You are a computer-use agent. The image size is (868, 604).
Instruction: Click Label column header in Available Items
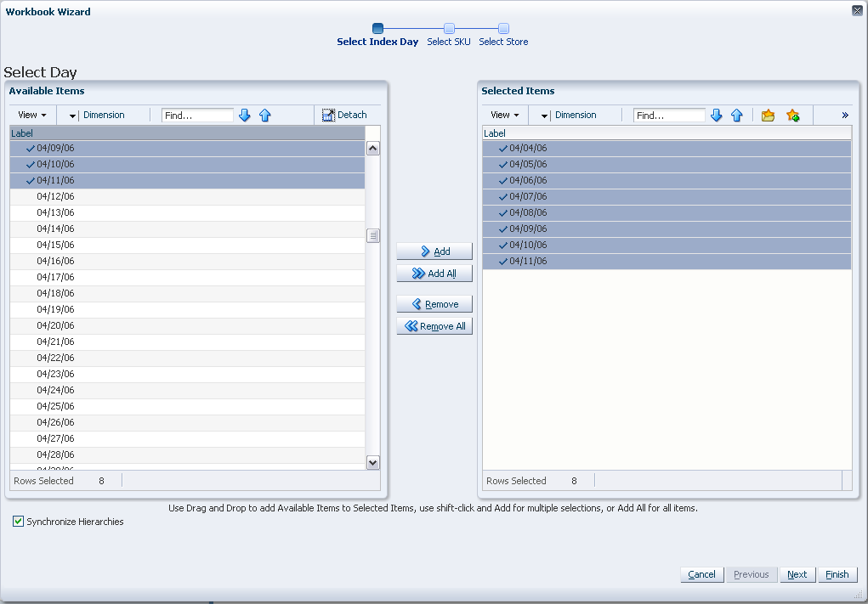[x=187, y=133]
